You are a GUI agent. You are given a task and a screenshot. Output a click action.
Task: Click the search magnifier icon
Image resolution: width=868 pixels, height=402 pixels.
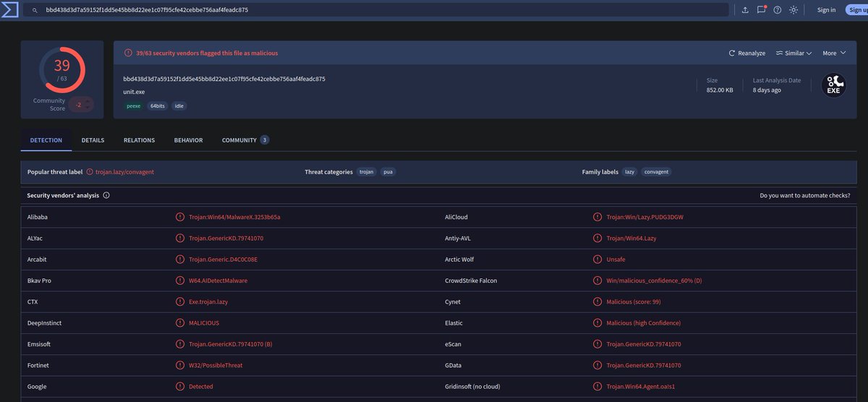[x=34, y=10]
